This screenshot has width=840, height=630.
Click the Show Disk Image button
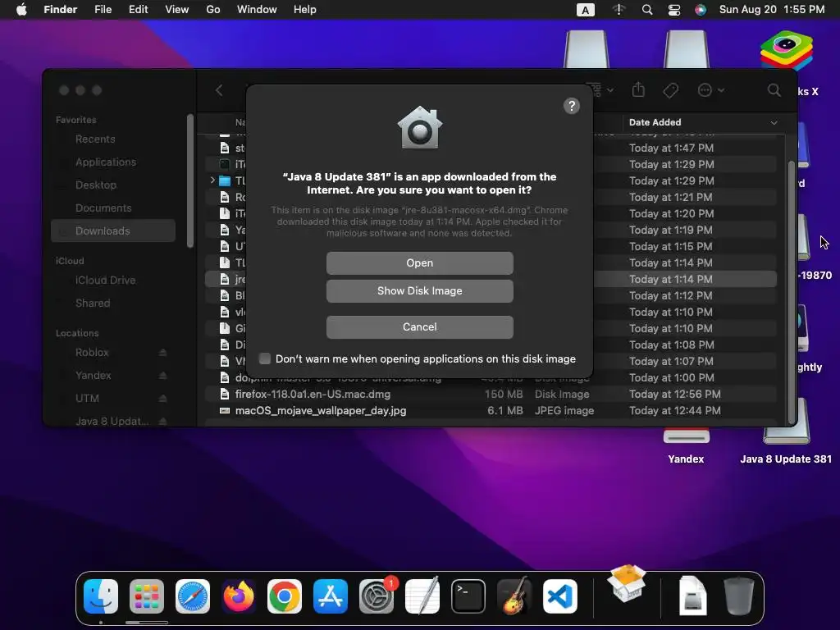(419, 291)
